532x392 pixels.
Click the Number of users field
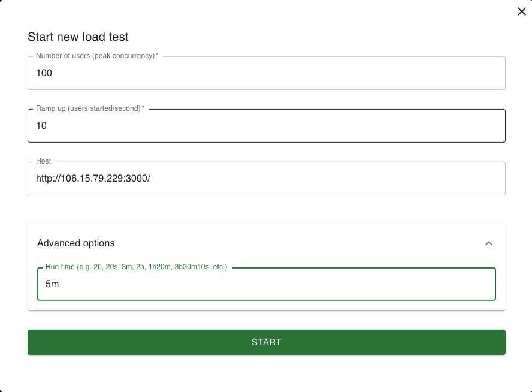pos(267,73)
